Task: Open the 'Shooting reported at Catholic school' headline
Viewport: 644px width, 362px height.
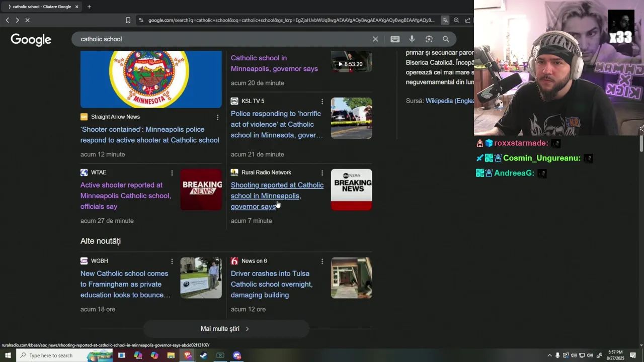Action: 277,196
